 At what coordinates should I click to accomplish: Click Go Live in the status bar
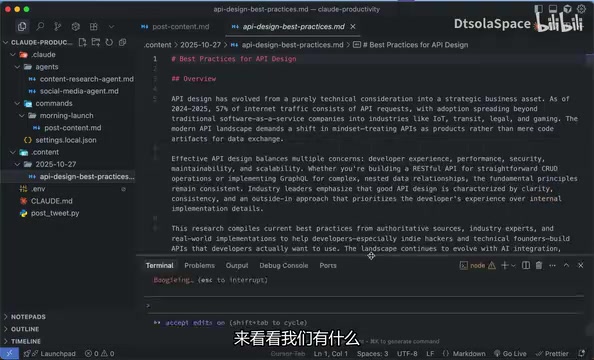coord(510,354)
